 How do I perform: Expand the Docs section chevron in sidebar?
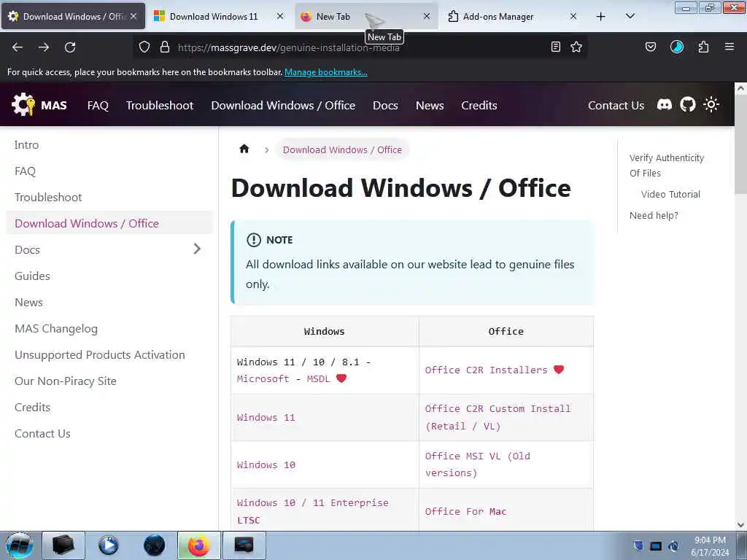197,249
